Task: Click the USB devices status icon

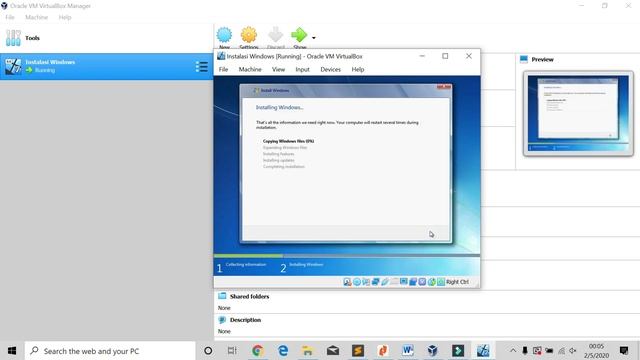Action: pyautogui.click(x=385, y=282)
